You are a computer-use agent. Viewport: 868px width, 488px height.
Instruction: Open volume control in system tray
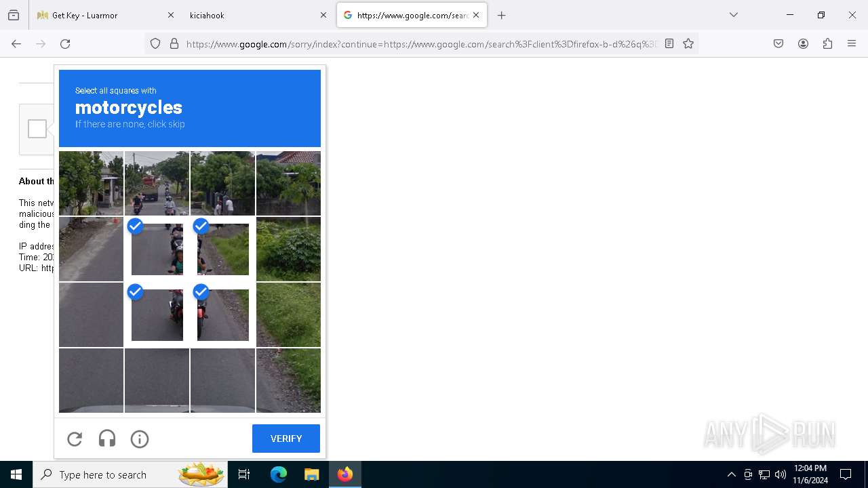(780, 474)
